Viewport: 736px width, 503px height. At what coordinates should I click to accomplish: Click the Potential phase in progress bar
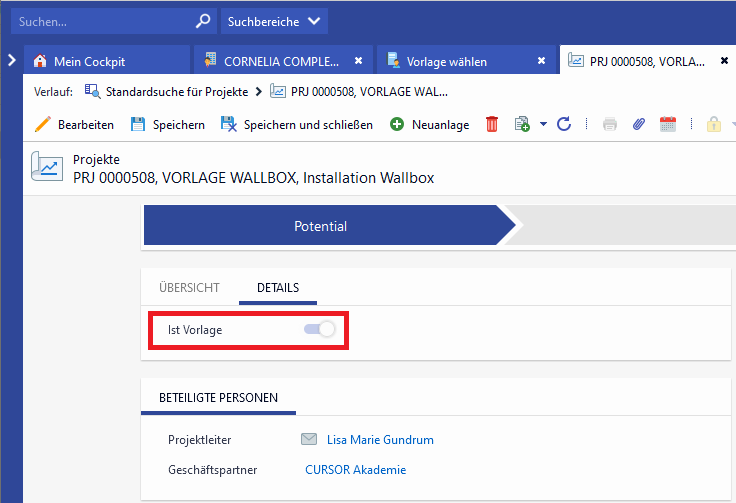[321, 227]
